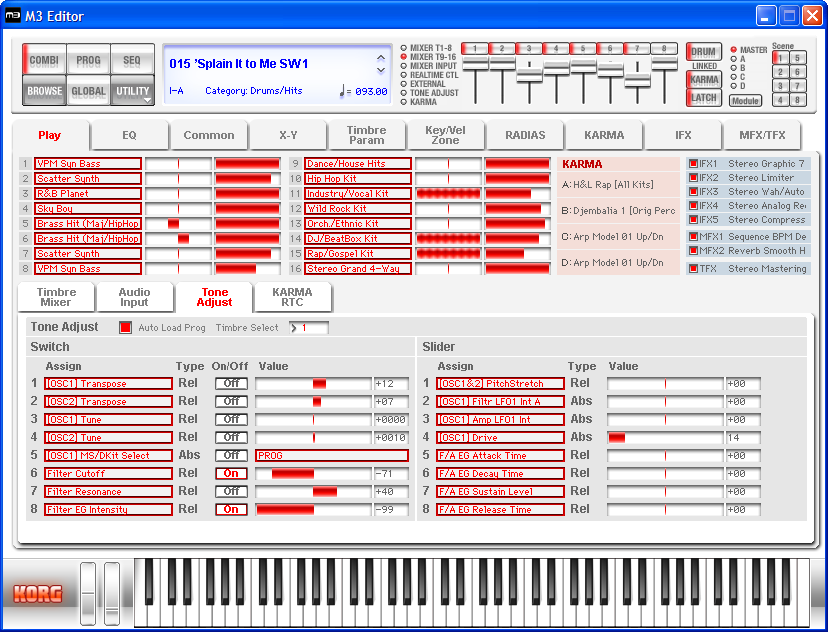Click the BROWSE button
This screenshot has width=828, height=632.
[x=44, y=91]
